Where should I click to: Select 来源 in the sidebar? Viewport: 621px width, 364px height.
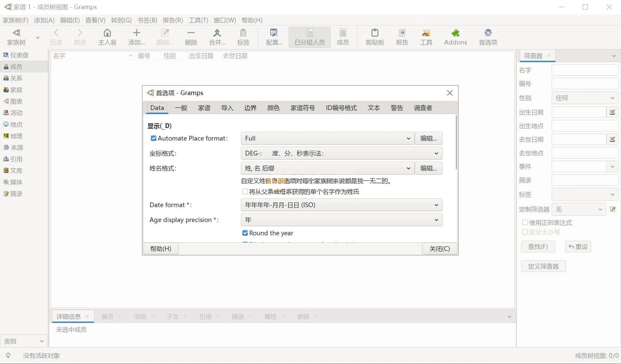(24, 147)
